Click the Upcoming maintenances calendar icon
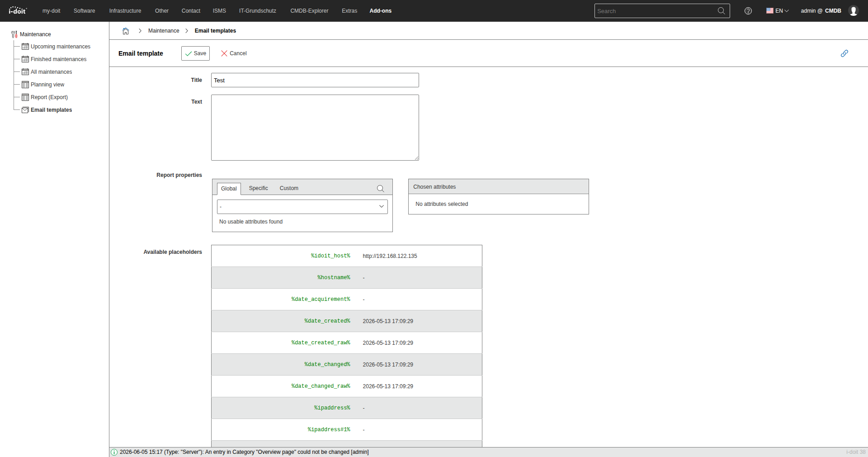Screen dimensions: 868x457 [25, 47]
